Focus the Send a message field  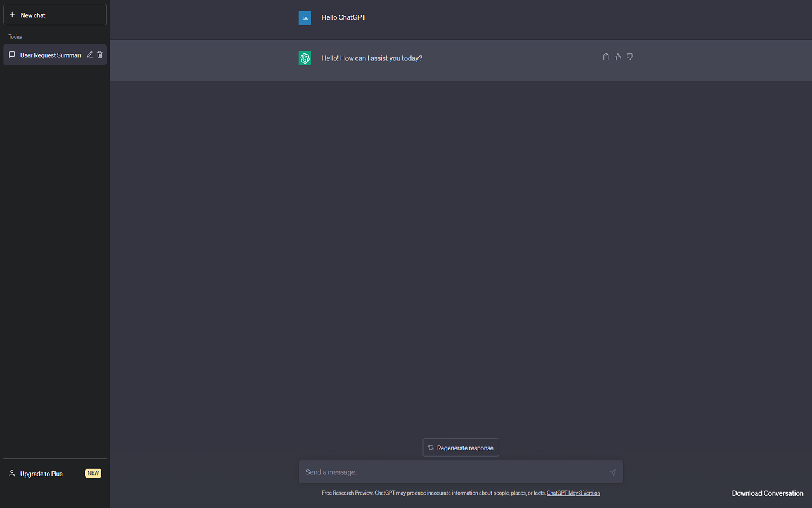click(x=461, y=472)
